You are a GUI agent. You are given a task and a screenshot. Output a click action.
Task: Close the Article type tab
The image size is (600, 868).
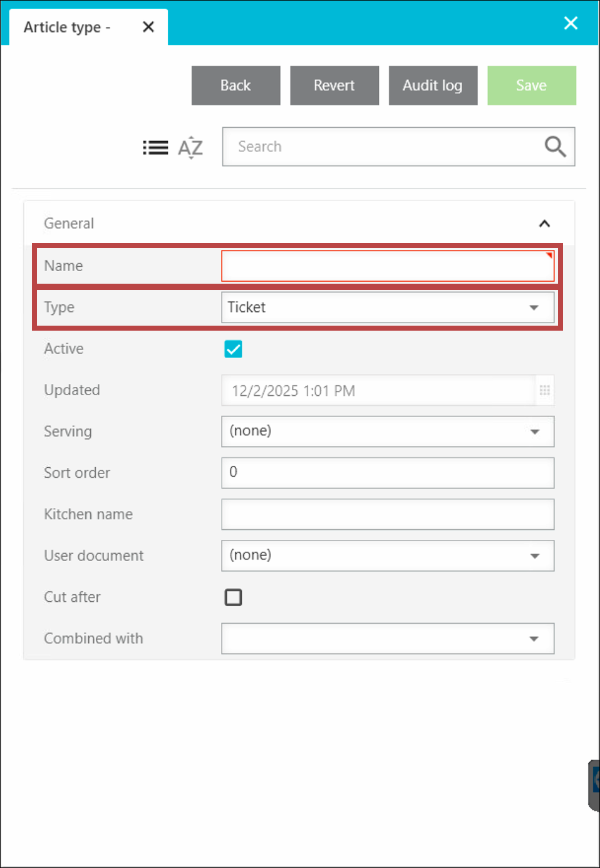(x=148, y=27)
